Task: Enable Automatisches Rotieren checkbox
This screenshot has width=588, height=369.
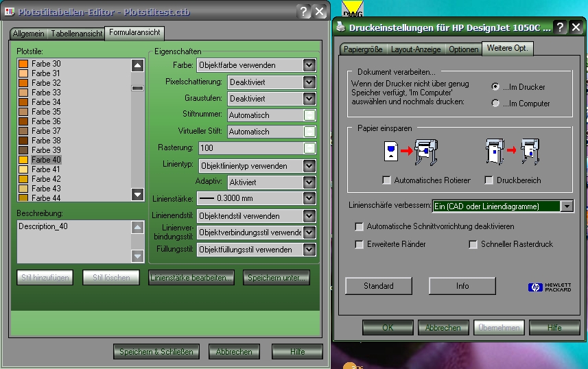Action: (386, 180)
